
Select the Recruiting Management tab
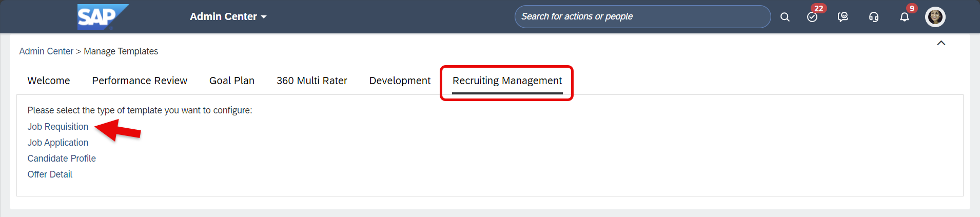coord(507,81)
